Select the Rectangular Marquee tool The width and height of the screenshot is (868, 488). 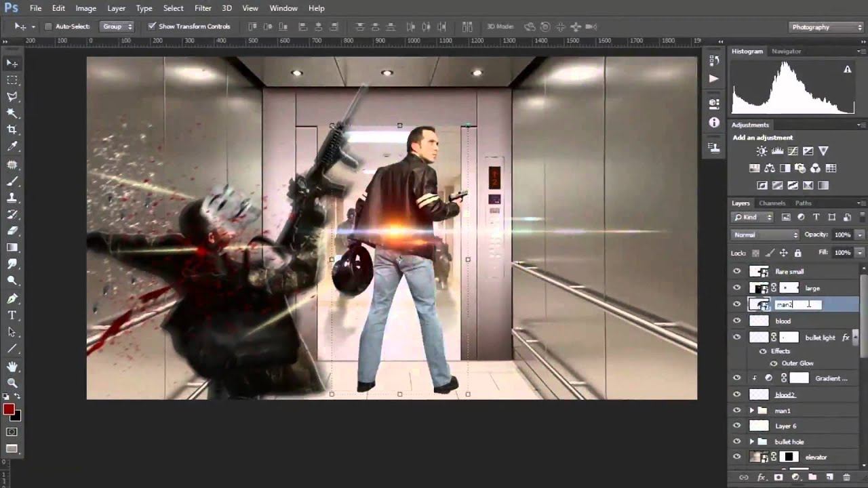pyautogui.click(x=12, y=80)
